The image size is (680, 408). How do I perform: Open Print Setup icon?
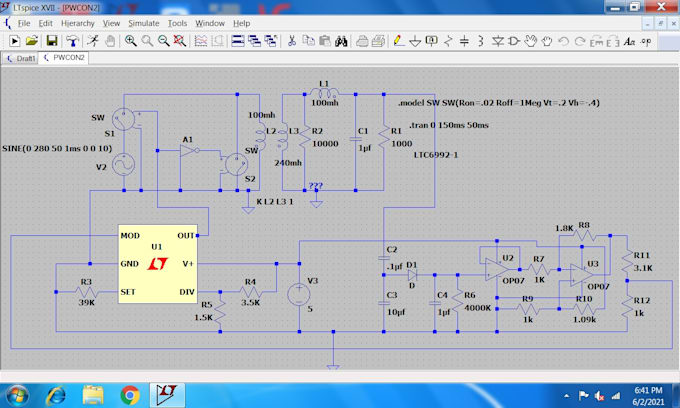pos(379,41)
